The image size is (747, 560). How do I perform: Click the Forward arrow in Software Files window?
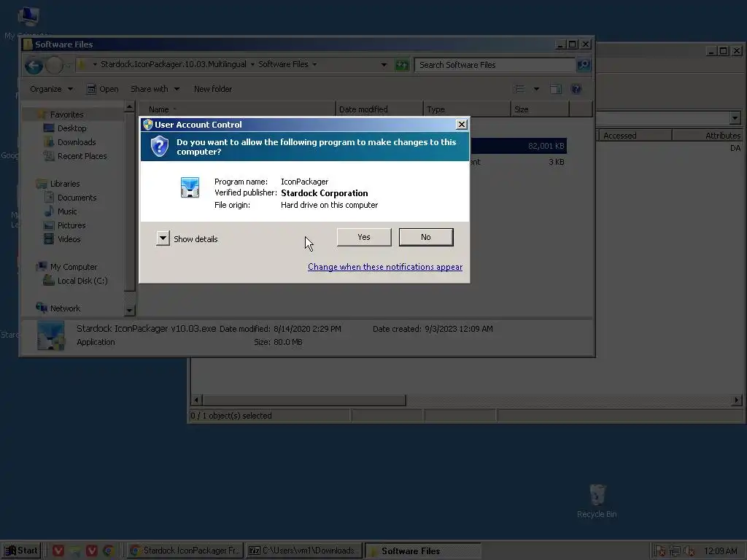tap(54, 65)
